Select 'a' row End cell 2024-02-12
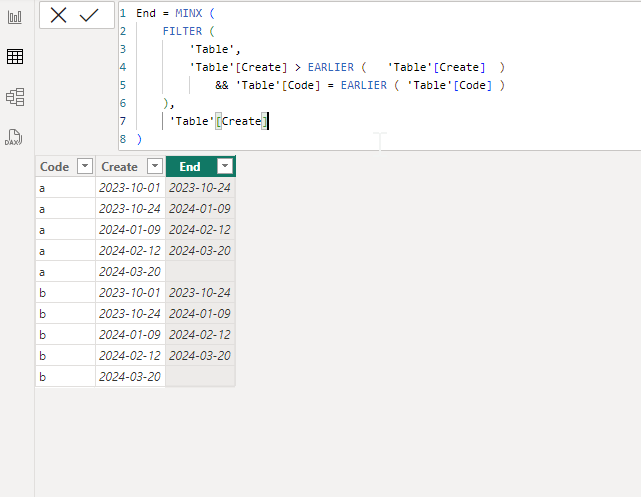Image resolution: width=641 pixels, height=497 pixels. coord(200,230)
